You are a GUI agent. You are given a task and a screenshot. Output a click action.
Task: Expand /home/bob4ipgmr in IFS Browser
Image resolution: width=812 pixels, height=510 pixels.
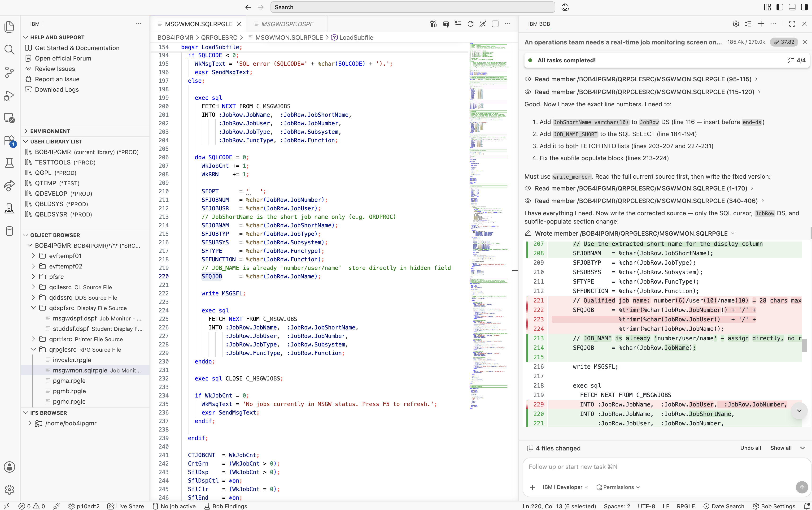[29, 423]
